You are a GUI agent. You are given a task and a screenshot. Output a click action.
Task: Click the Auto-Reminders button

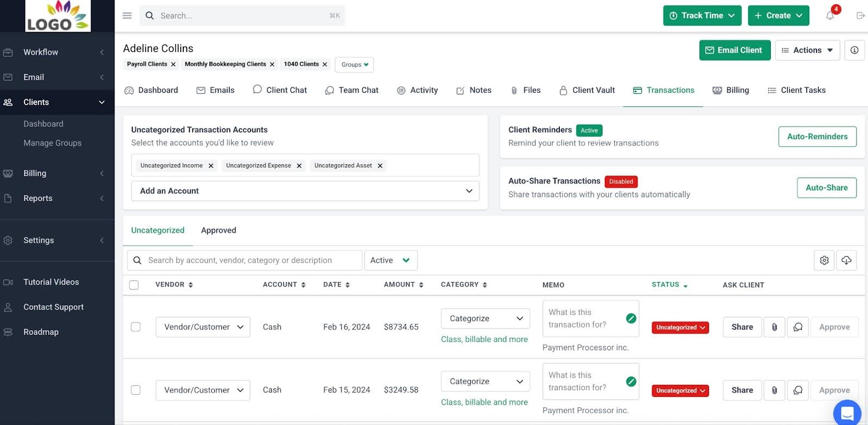point(817,137)
